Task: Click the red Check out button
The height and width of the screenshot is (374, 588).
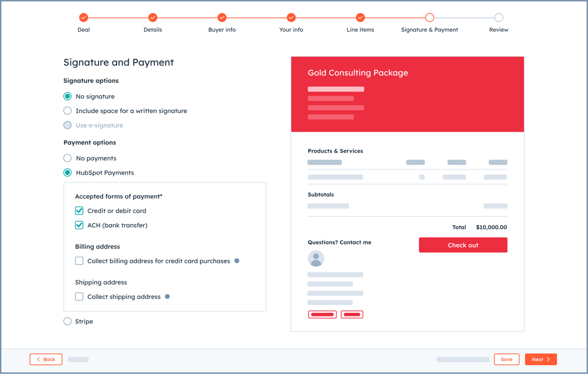Action: coord(463,245)
